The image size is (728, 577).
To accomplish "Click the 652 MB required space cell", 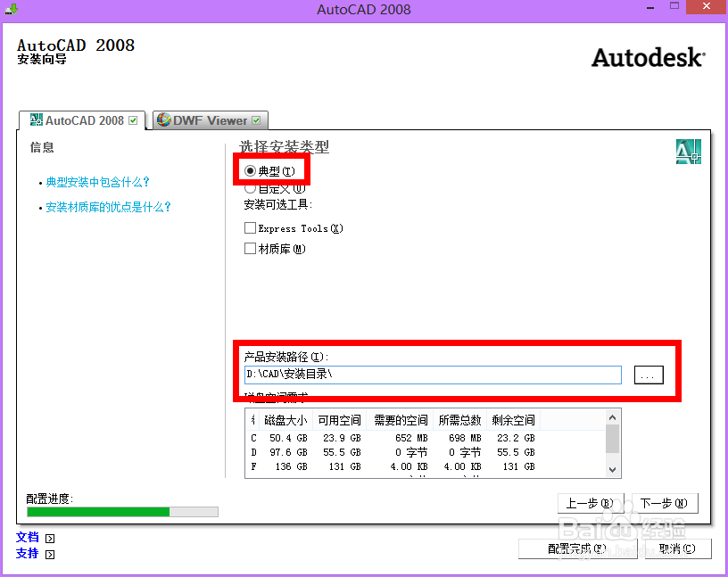I will tap(411, 438).
